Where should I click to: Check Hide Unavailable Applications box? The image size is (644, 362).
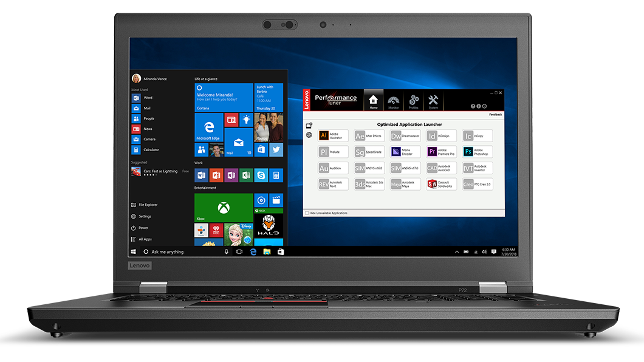coord(306,213)
